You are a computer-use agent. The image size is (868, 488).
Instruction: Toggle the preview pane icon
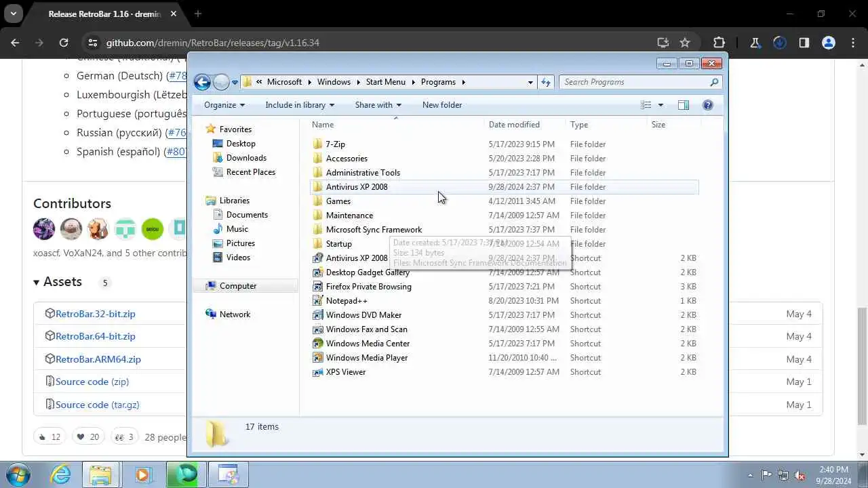pyautogui.click(x=684, y=105)
